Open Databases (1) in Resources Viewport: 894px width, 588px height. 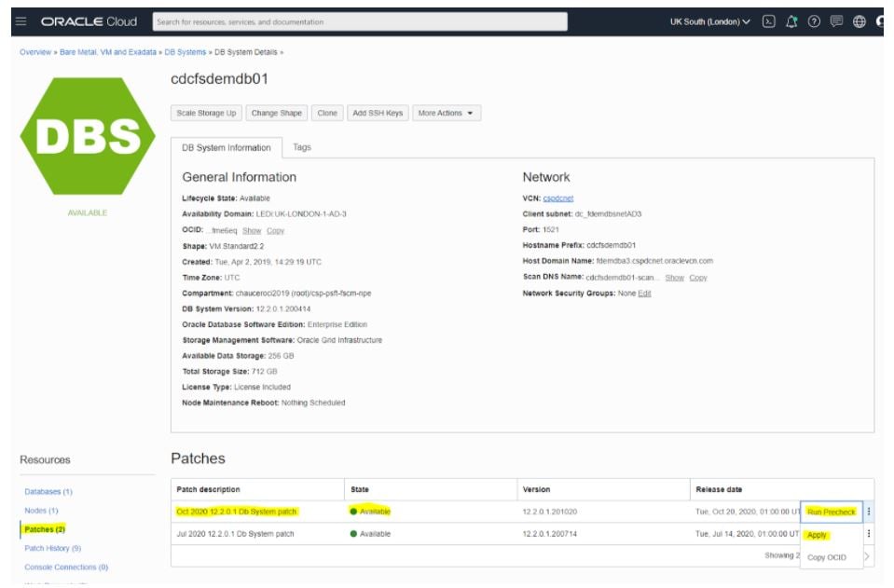tap(48, 492)
